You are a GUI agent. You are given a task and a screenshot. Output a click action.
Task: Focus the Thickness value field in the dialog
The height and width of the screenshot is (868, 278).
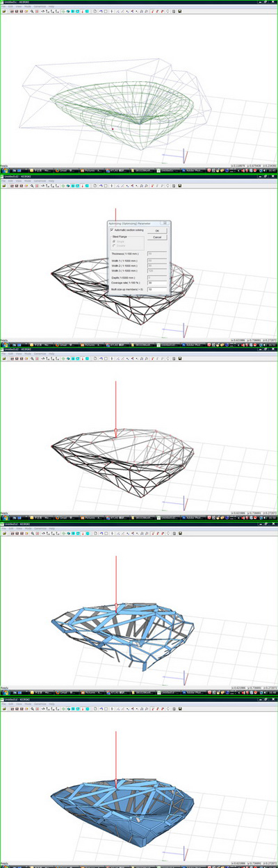[156, 254]
